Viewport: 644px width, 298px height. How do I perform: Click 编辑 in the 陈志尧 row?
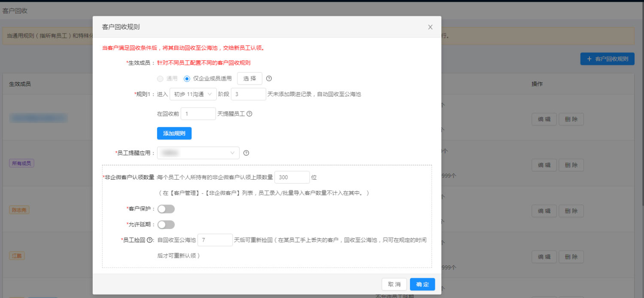click(544, 211)
